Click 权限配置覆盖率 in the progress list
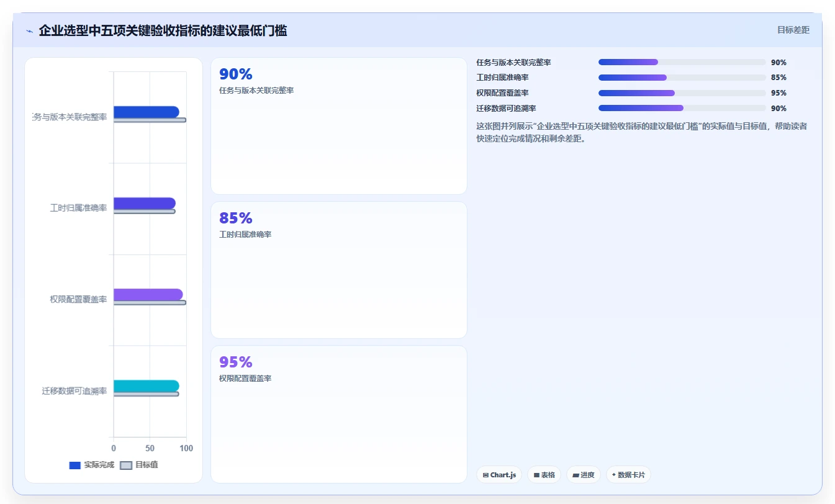 click(x=502, y=93)
